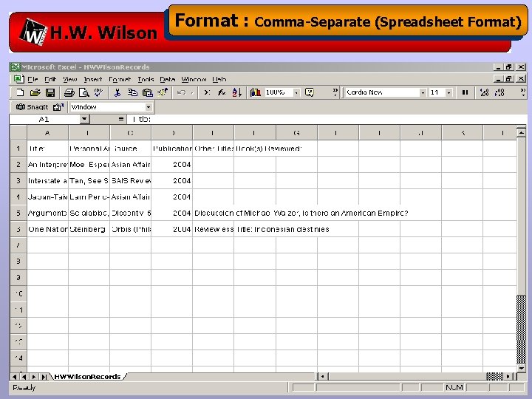Click the first sheet tab-scroll button
532x399 pixels.
pyautogui.click(x=14, y=377)
